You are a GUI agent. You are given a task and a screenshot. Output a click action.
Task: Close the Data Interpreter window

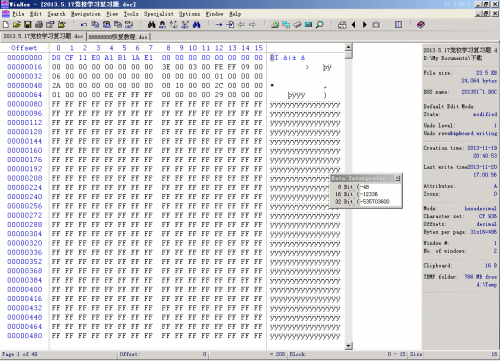[x=397, y=178]
